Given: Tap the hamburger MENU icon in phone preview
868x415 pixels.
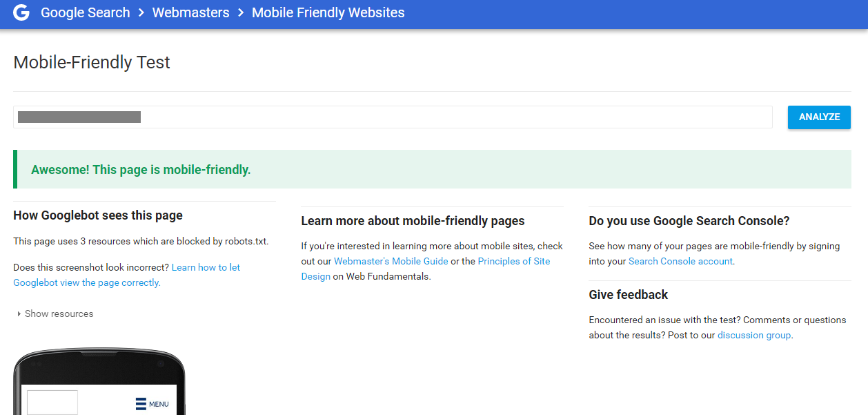Looking at the screenshot, I should tap(152, 404).
